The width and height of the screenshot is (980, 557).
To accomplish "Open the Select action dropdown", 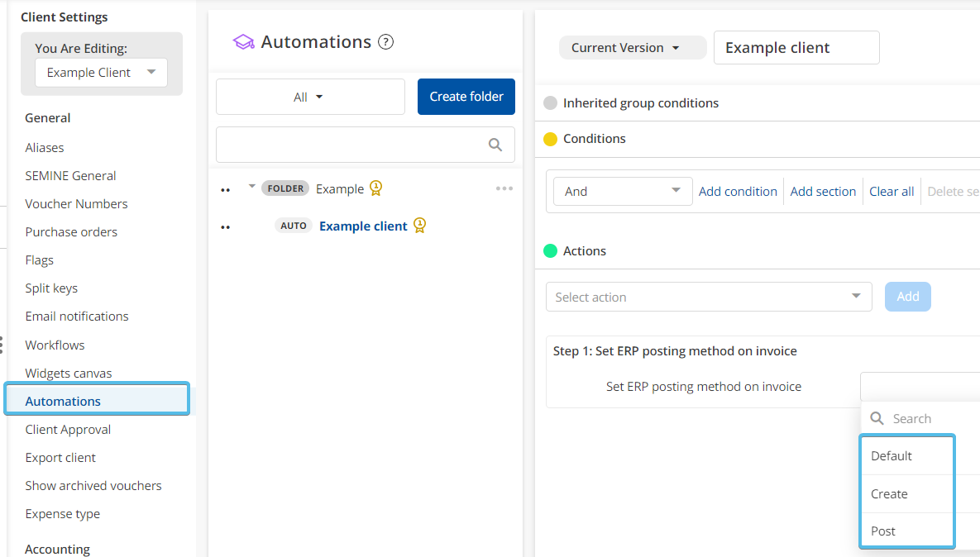I will pos(708,297).
